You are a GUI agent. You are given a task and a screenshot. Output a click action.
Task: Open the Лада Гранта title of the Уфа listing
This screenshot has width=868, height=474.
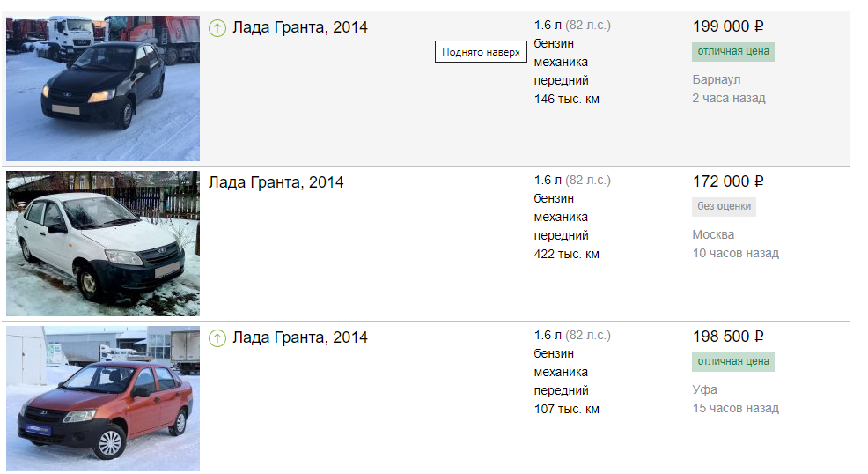click(300, 338)
